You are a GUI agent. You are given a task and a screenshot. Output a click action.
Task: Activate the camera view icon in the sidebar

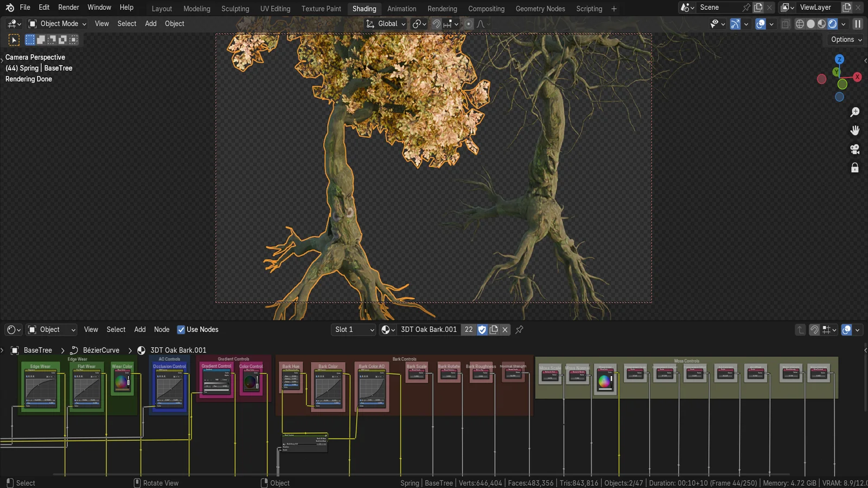click(x=855, y=149)
